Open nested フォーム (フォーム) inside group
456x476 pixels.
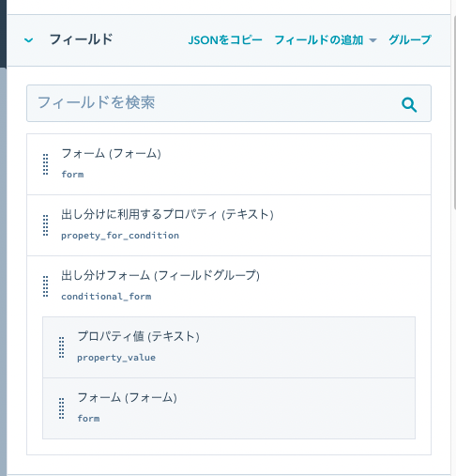229,408
